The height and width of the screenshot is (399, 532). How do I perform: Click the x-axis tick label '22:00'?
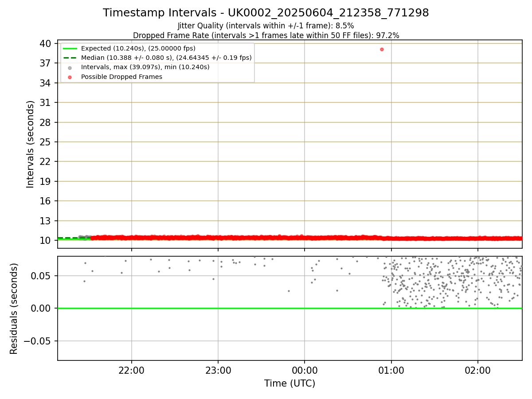[x=132, y=370]
